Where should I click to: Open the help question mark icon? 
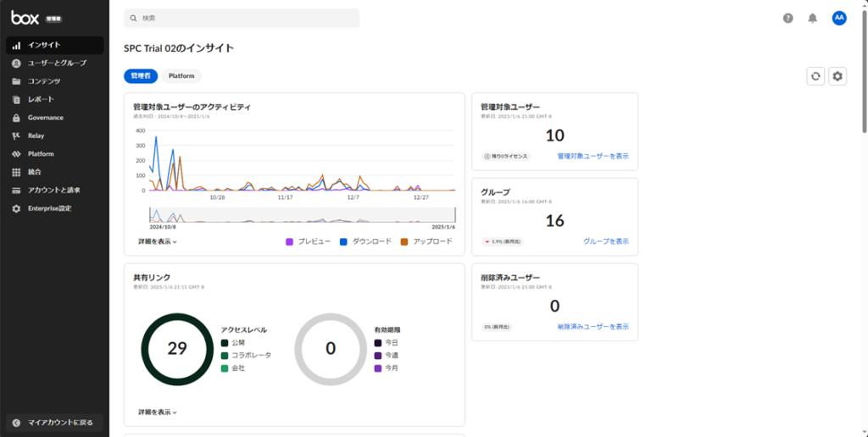pyautogui.click(x=788, y=18)
